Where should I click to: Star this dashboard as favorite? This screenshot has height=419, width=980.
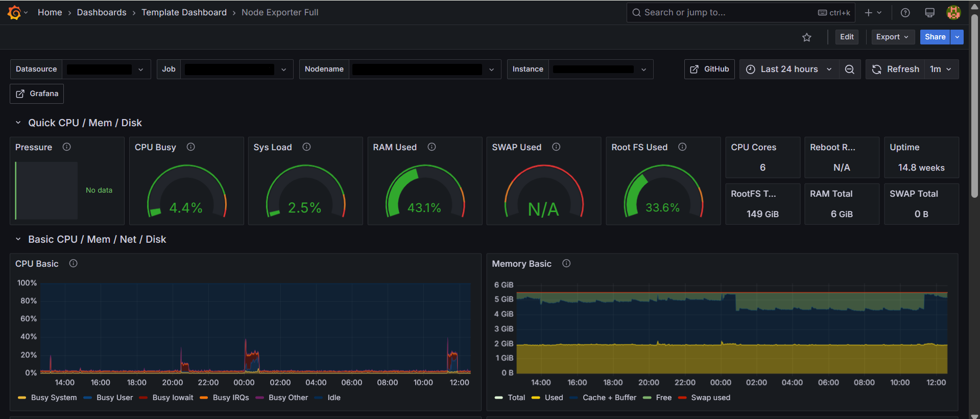(x=807, y=37)
